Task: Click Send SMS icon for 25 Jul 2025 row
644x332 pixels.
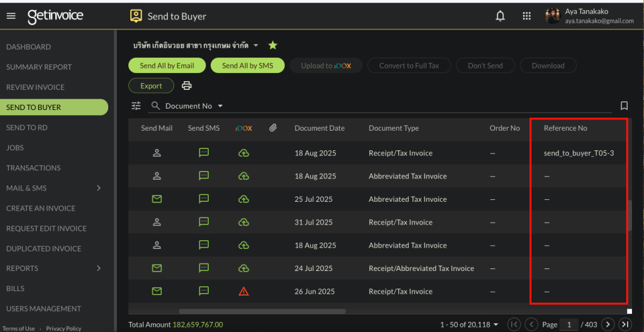Action: point(204,199)
